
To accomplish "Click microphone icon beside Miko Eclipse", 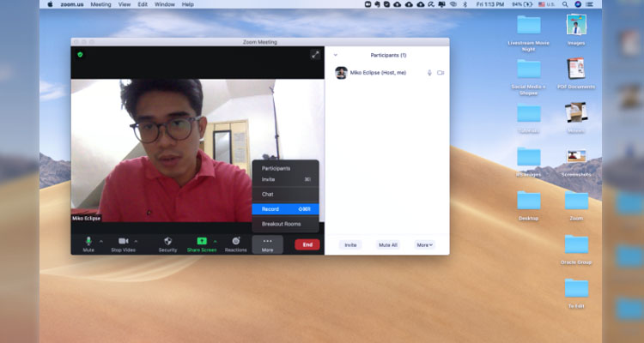I will [x=429, y=73].
